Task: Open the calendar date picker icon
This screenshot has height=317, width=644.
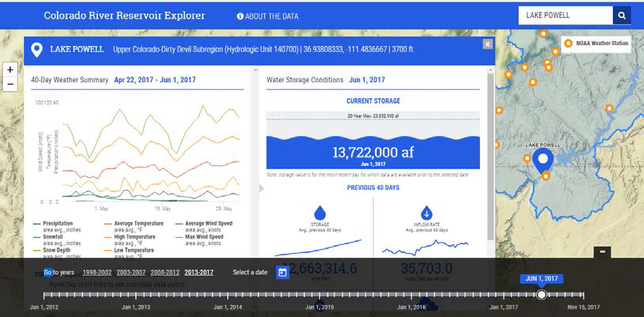Action: 282,272
